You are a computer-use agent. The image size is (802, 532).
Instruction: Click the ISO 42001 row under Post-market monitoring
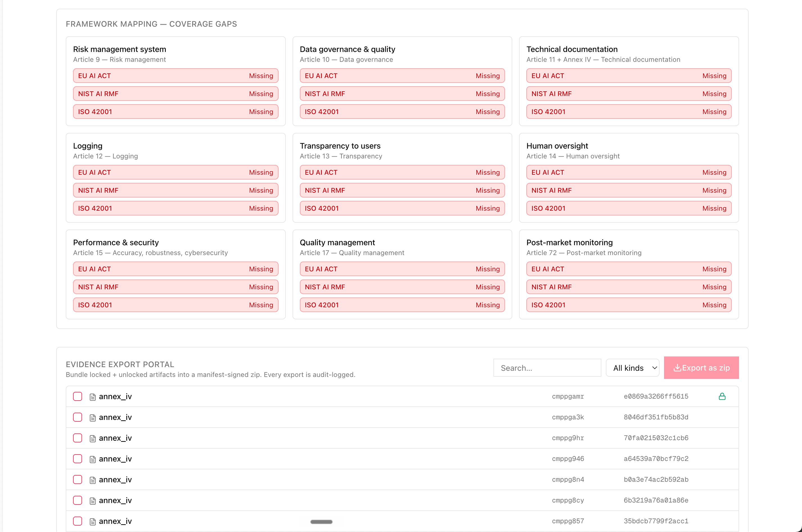click(x=629, y=305)
